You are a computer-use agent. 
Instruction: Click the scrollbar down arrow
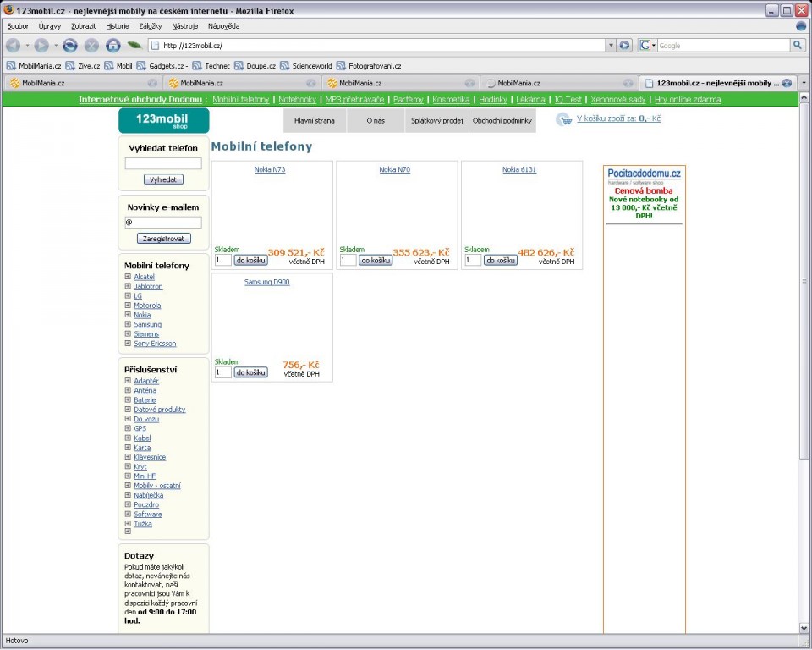point(804,628)
